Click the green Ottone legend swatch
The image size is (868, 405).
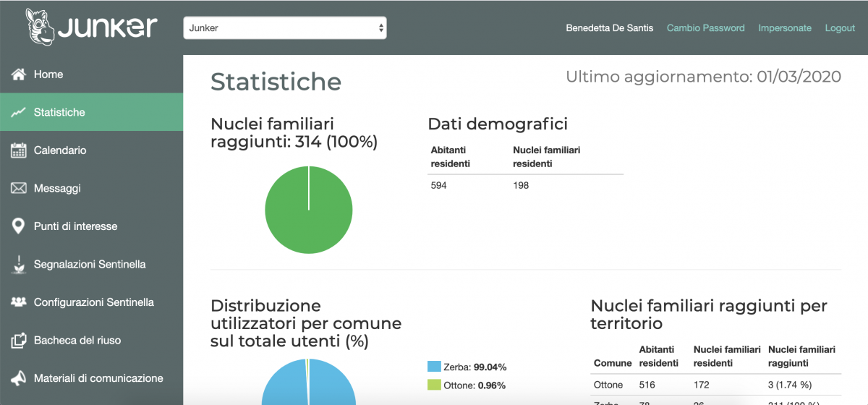(434, 385)
